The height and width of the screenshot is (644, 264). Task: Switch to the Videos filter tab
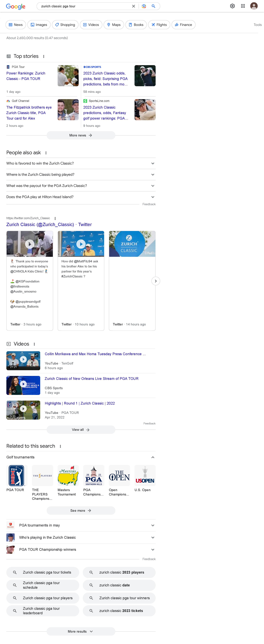click(91, 25)
